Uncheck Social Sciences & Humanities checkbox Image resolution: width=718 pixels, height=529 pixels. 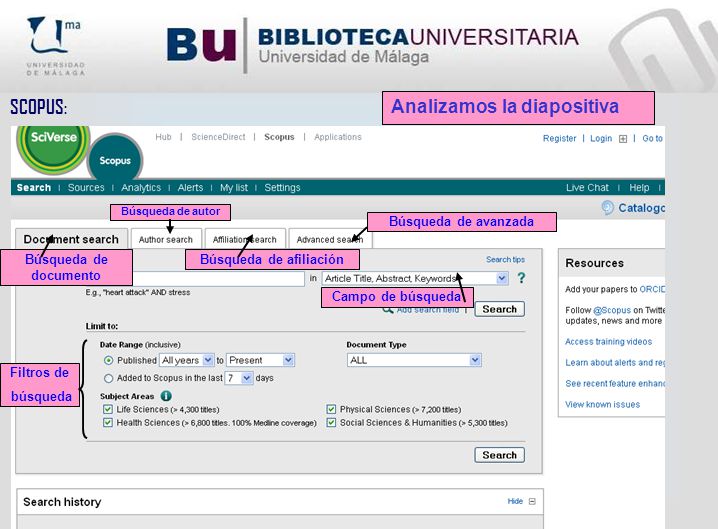(x=331, y=422)
